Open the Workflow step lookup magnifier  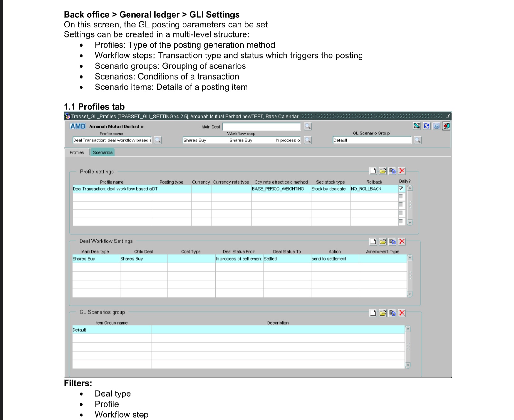click(x=308, y=140)
